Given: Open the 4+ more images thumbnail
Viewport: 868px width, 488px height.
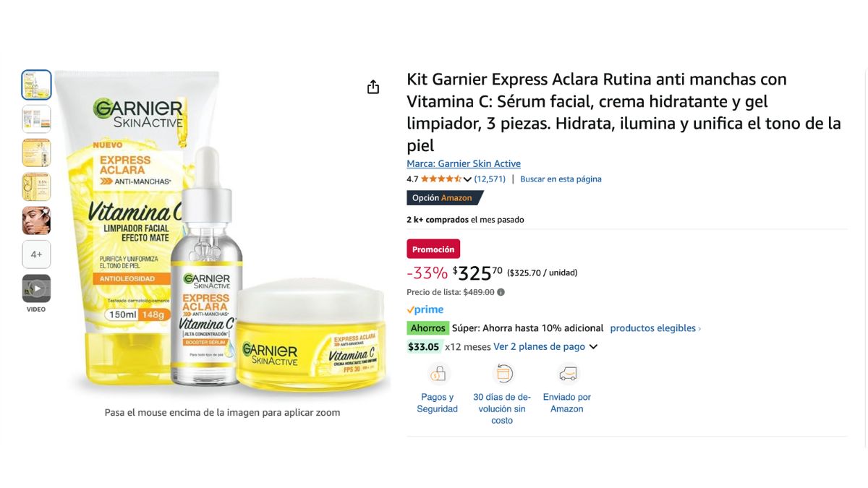Looking at the screenshot, I should tap(36, 254).
